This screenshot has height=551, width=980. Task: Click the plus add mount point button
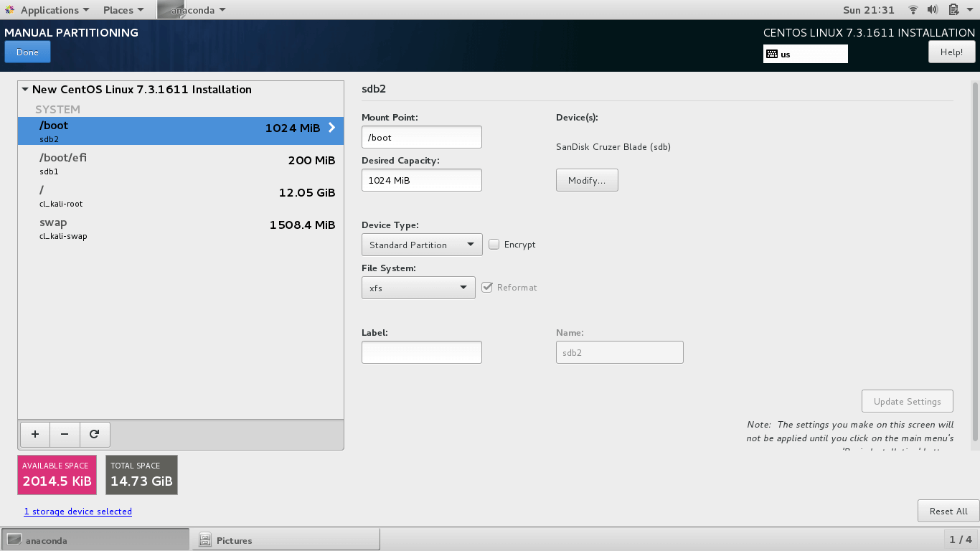[36, 434]
